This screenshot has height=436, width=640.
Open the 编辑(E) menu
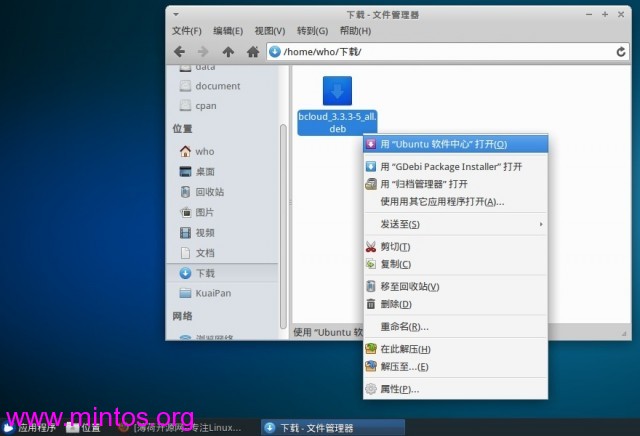228,31
